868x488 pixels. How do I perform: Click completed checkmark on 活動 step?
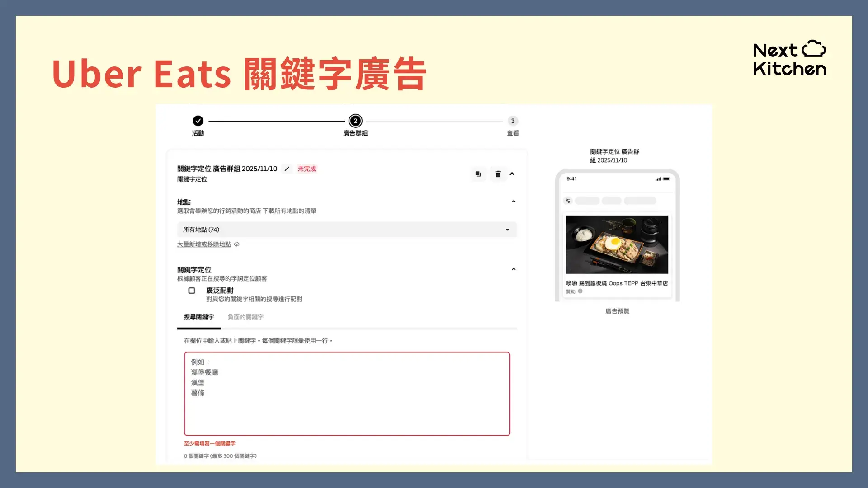pyautogui.click(x=198, y=121)
